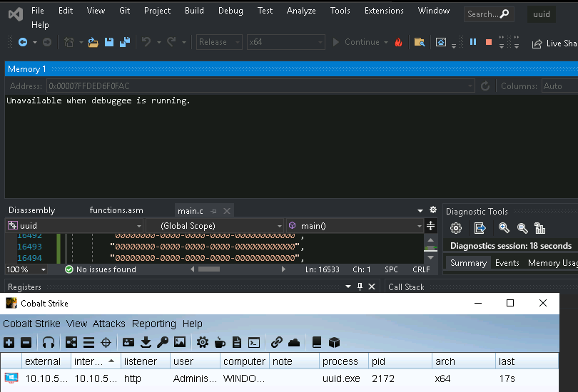The height and width of the screenshot is (392, 578).
Task: Open the 100 % zoom dropdown
Action: click(x=26, y=269)
